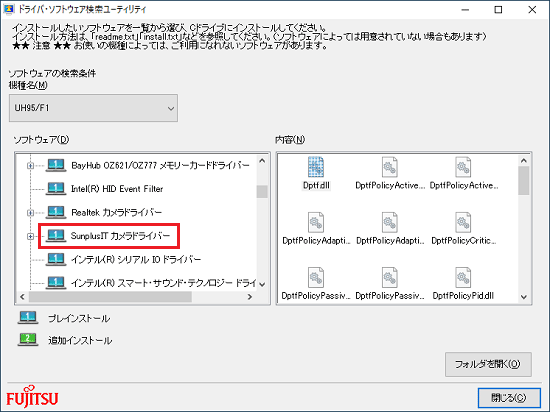Click the 内容(N) label
550x412 pixels.
[x=290, y=140]
